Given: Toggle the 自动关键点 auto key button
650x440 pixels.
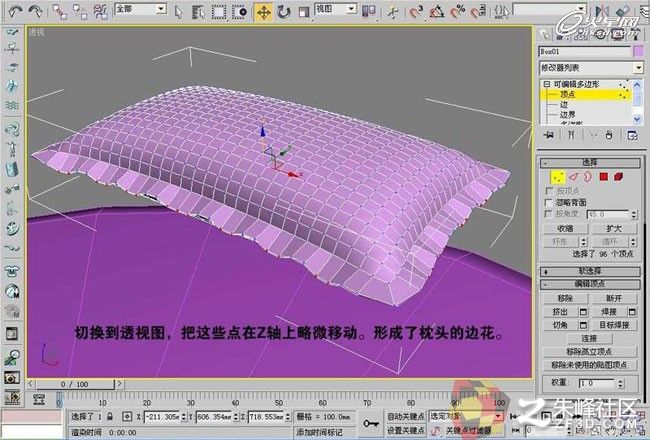Looking at the screenshot, I should point(405,416).
